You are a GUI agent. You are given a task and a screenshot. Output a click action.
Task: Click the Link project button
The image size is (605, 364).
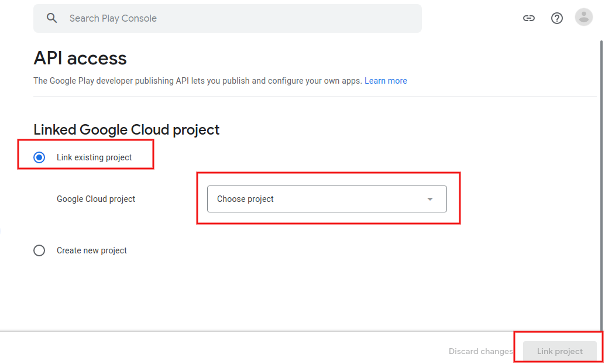pos(559,351)
